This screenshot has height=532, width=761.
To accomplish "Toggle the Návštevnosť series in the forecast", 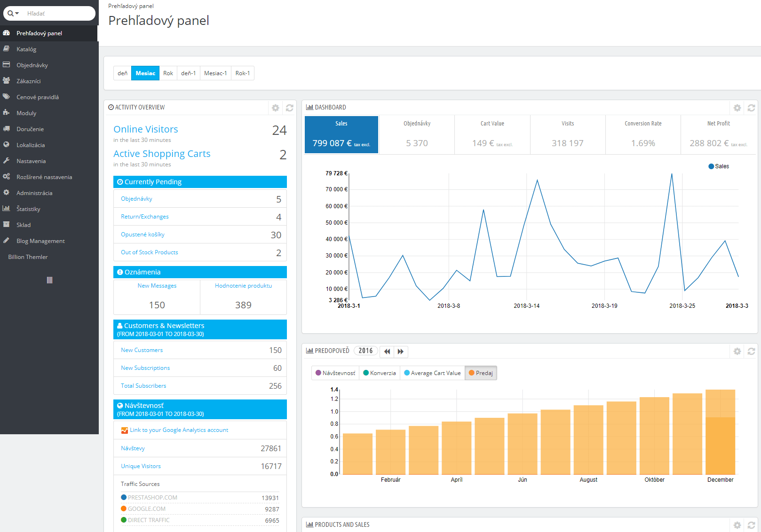I will tap(335, 373).
